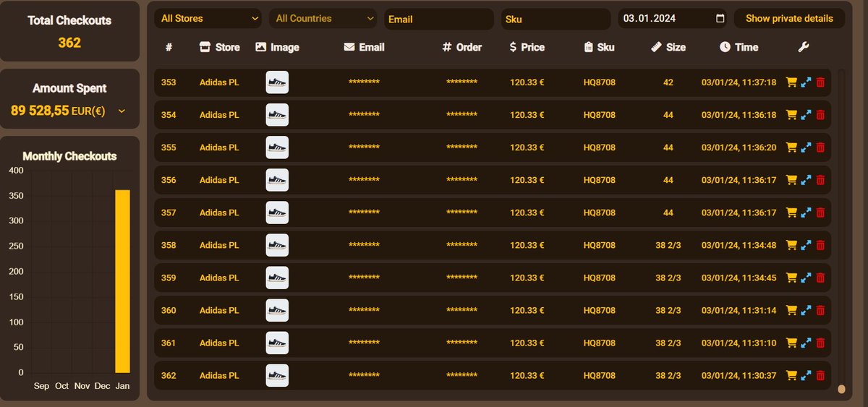Viewport: 868px width, 407px height.
Task: Open the All Stores dropdown
Action: pos(208,18)
